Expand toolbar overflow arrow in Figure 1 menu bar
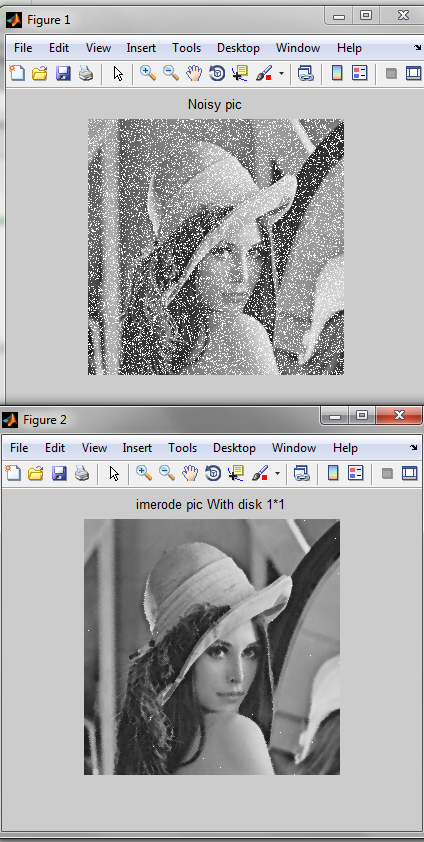The height and width of the screenshot is (842, 424). tap(418, 48)
